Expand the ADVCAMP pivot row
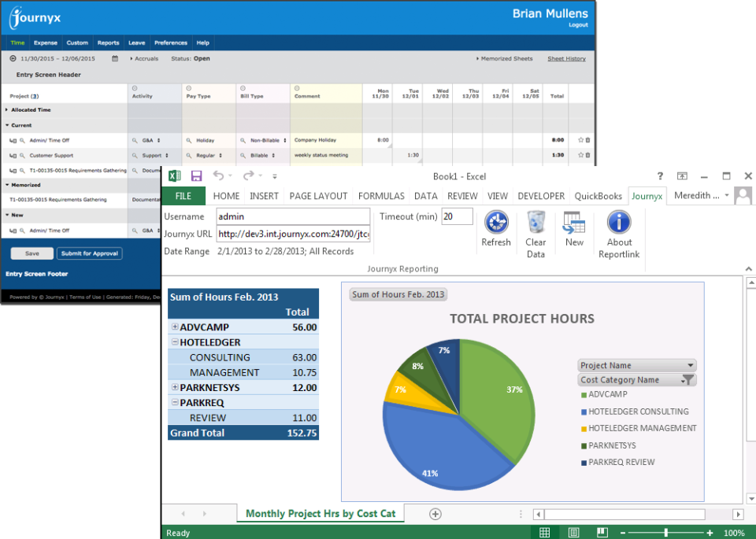 (x=175, y=327)
